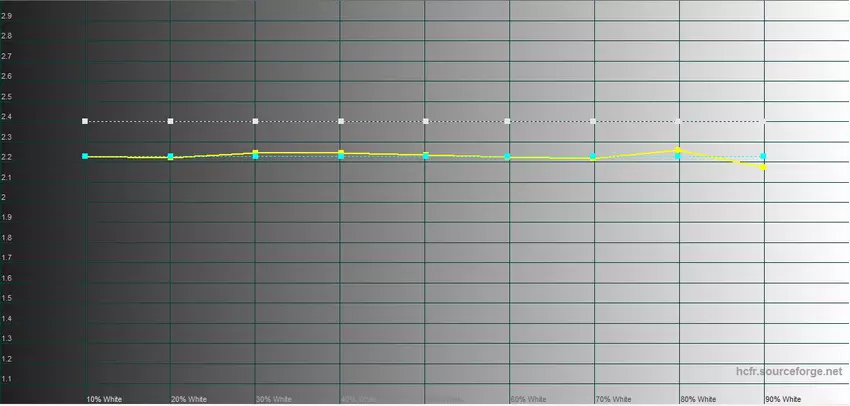
Task: Click the 80% White axis label
Action: click(698, 398)
